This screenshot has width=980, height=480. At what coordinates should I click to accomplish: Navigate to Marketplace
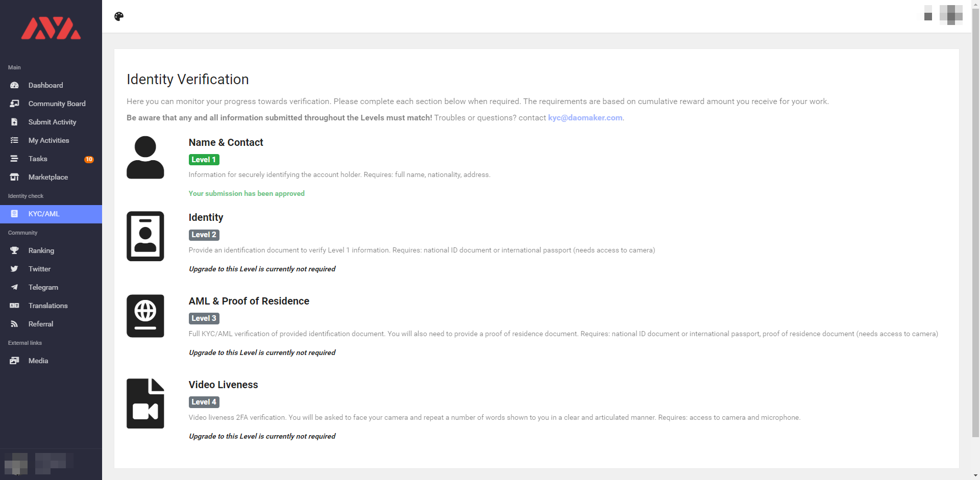point(48,177)
